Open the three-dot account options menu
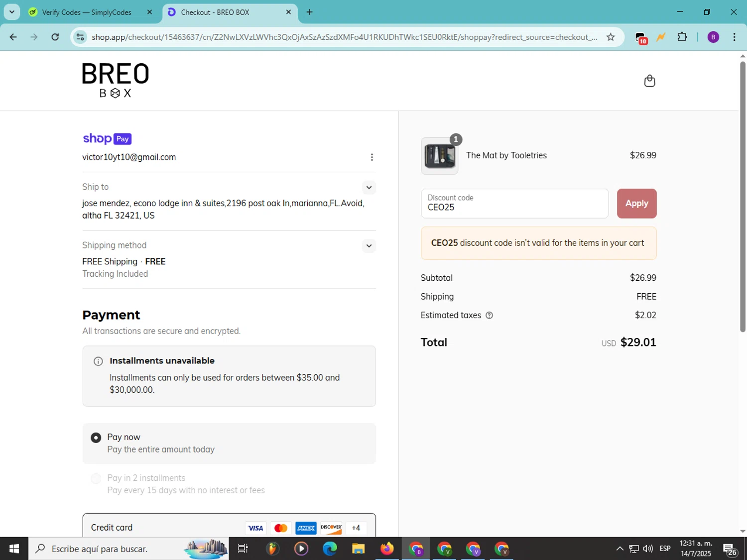747x560 pixels. [x=372, y=157]
